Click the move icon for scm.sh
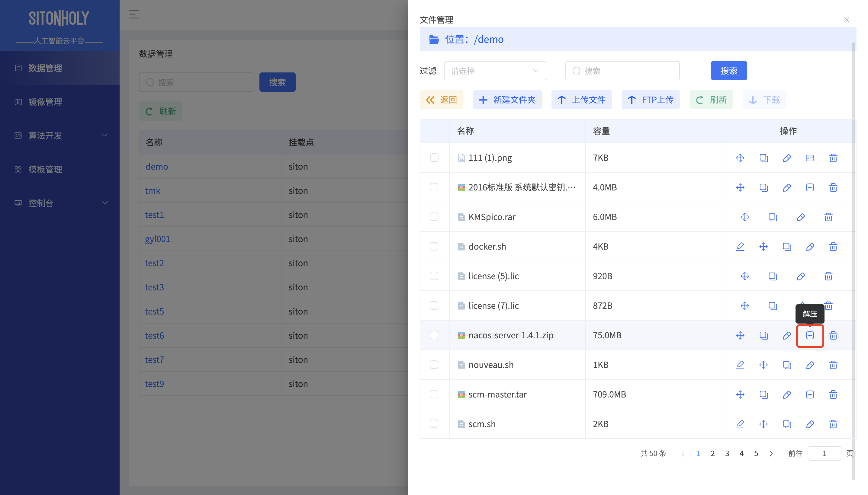The width and height of the screenshot is (868, 495). 763,424
